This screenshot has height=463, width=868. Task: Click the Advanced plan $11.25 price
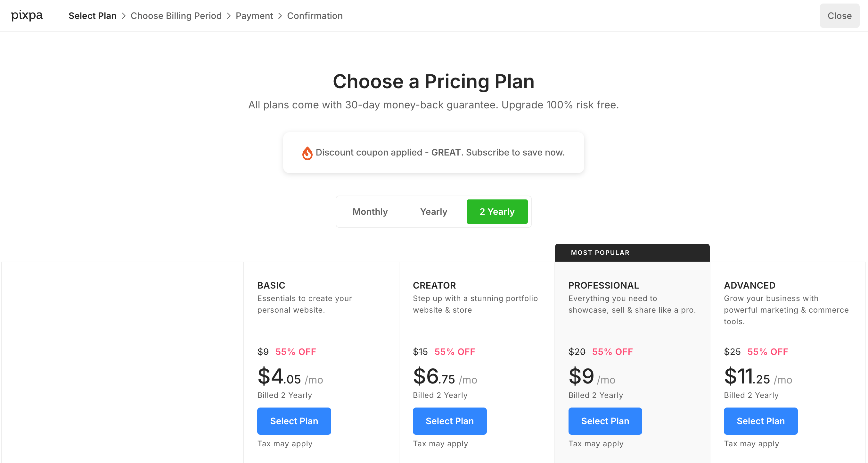point(747,377)
